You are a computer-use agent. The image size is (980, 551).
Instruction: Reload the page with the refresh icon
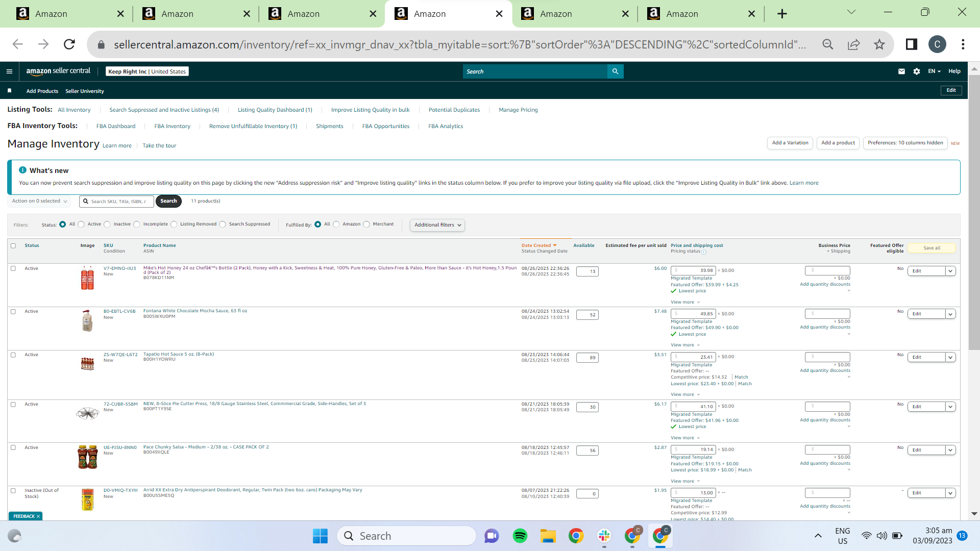point(69,44)
